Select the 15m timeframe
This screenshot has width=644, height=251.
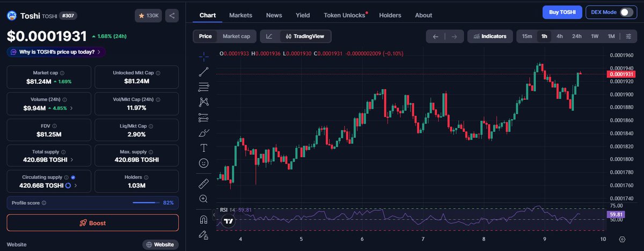[527, 36]
